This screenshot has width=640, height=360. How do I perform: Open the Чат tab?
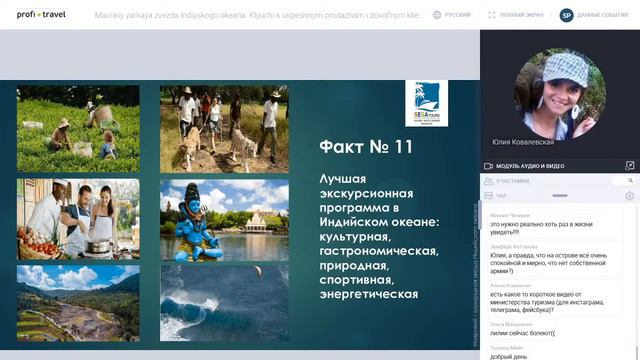(501, 196)
